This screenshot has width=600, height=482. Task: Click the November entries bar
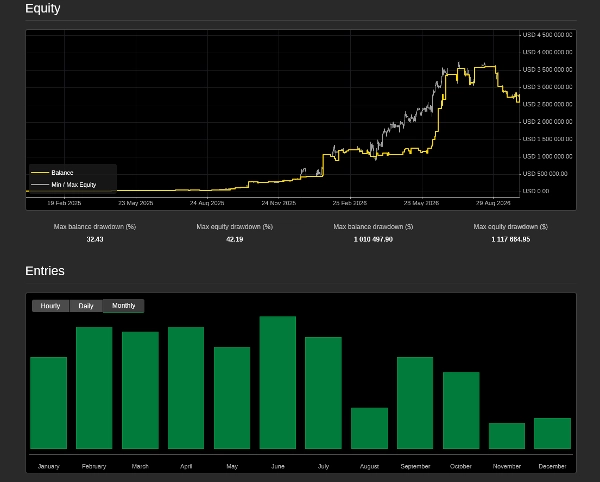pos(507,436)
